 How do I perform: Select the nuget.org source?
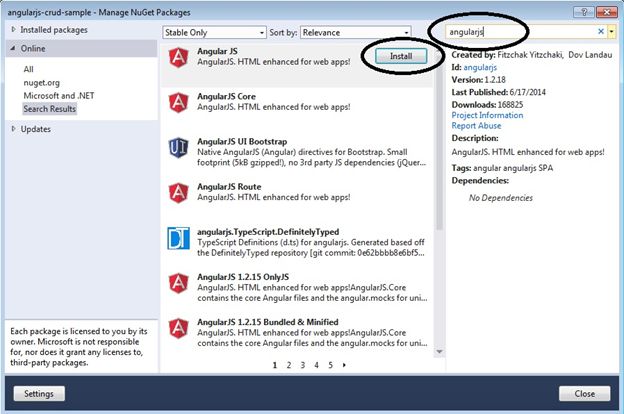click(41, 83)
